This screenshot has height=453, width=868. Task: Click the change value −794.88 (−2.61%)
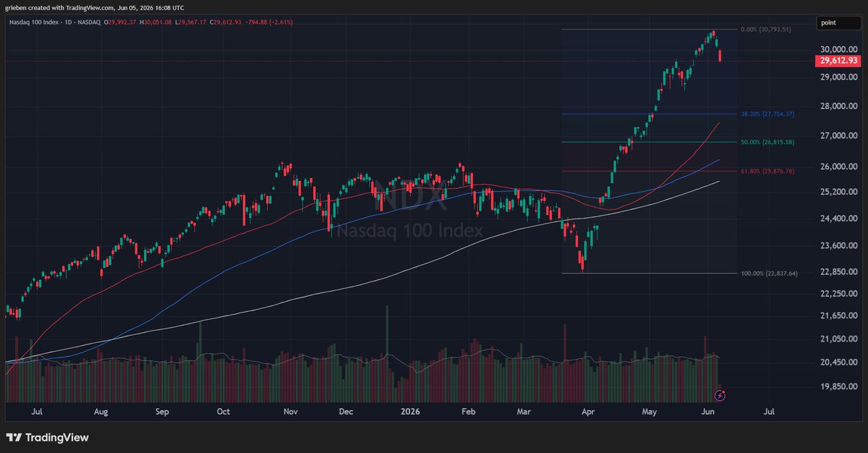[x=269, y=22]
